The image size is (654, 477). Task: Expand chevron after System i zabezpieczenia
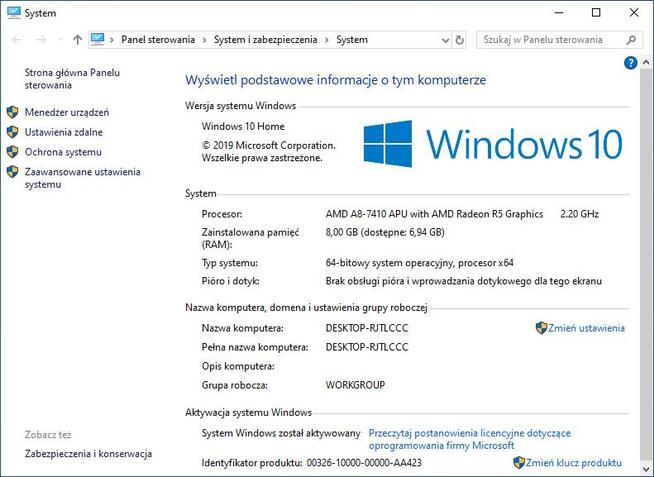[x=327, y=40]
